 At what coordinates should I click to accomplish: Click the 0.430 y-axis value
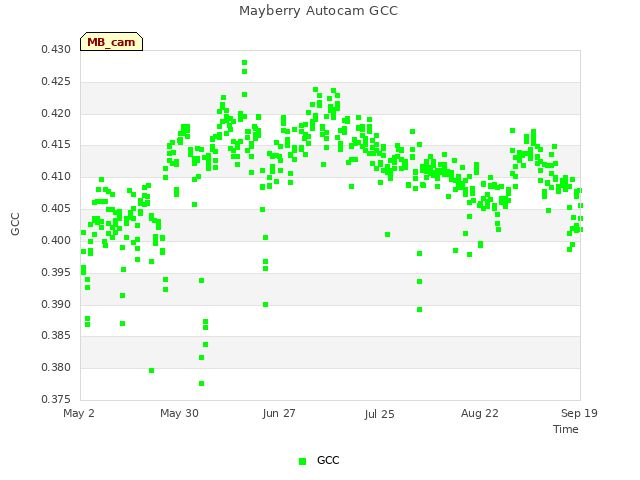pos(56,50)
